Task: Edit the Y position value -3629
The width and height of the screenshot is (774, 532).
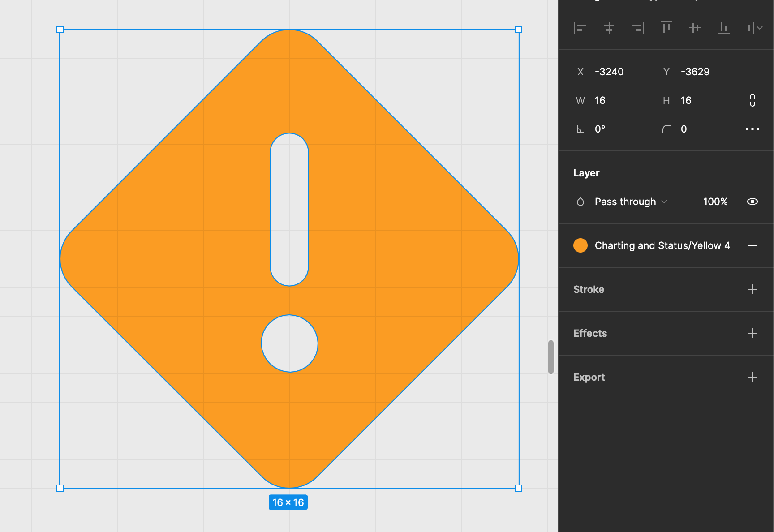Action: (695, 72)
